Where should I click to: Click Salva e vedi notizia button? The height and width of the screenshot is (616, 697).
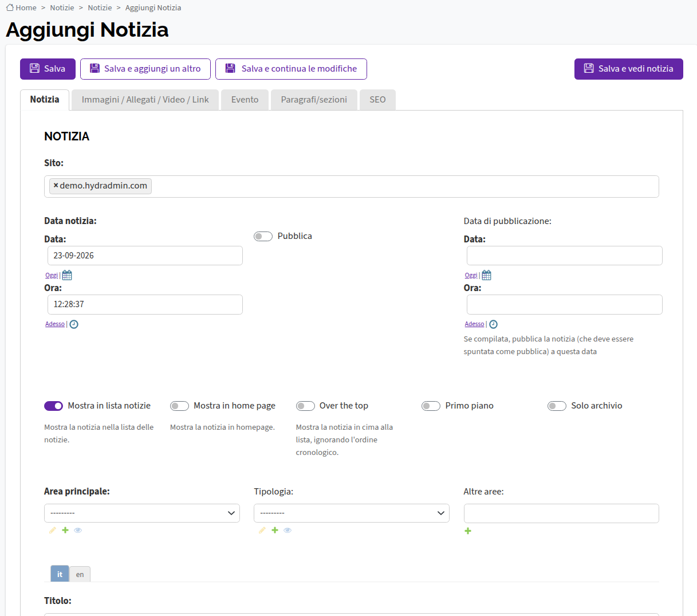point(629,69)
